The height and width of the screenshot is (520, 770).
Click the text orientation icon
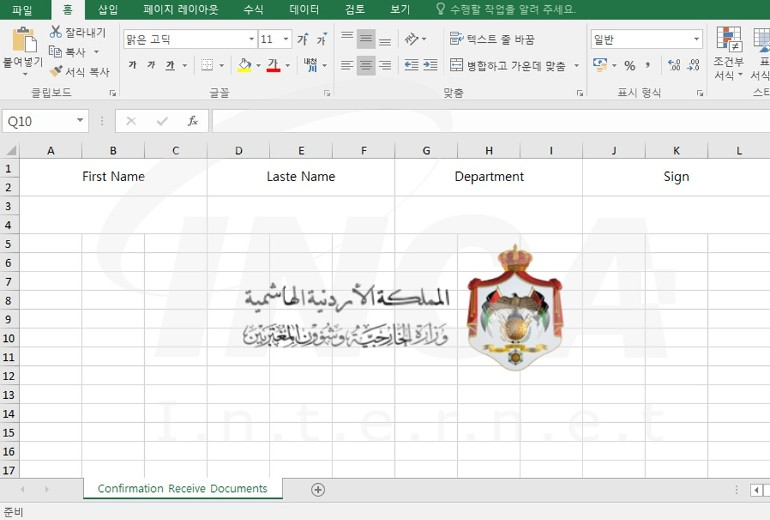coord(411,39)
